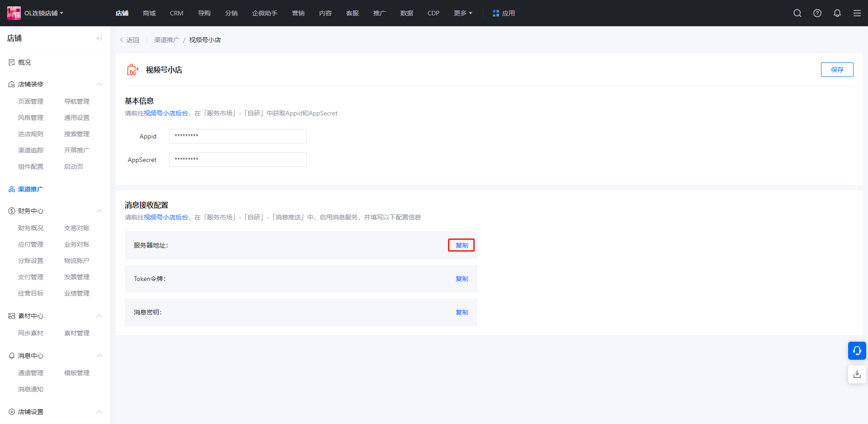Collapse the 消息中心 section chevron
Screen dimensions: 868x424
click(x=99, y=356)
